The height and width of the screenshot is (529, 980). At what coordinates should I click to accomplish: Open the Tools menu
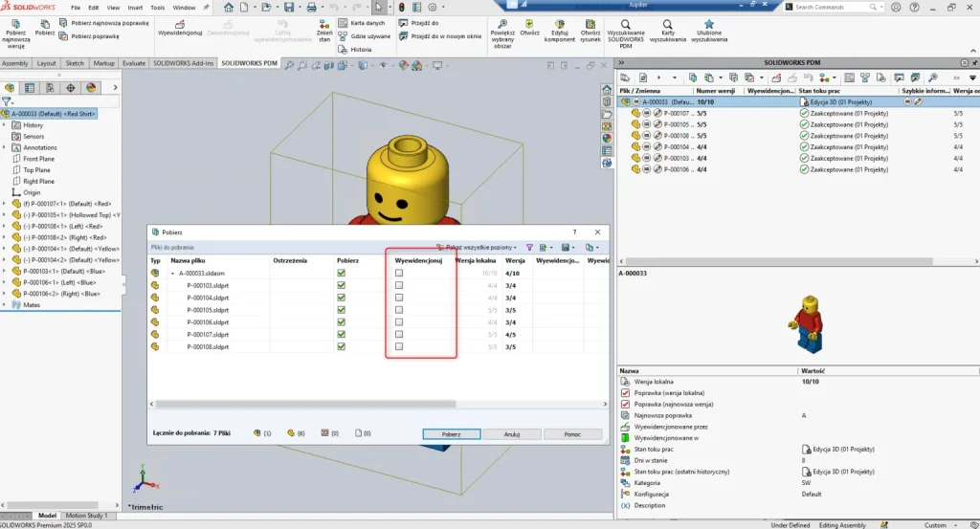click(158, 8)
